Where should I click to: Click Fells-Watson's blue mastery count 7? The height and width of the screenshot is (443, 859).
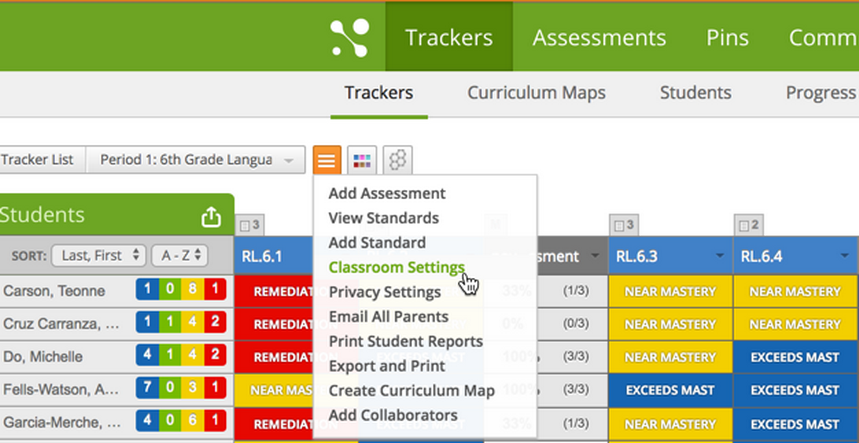pos(147,388)
